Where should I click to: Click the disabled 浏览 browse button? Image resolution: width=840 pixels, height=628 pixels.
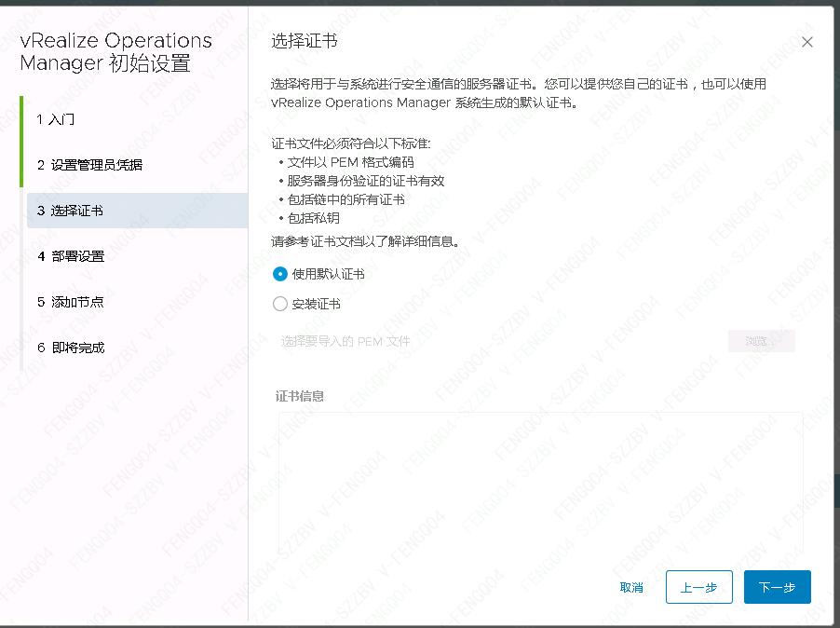761,341
